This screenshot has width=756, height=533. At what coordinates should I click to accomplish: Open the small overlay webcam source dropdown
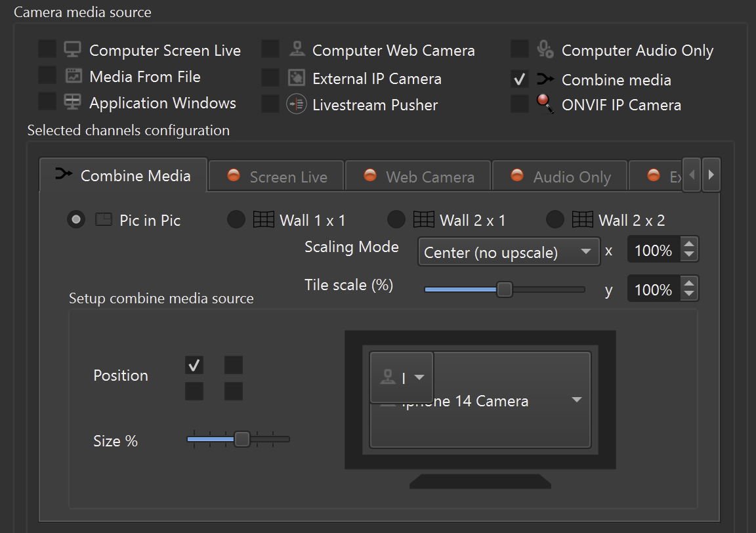pyautogui.click(x=419, y=377)
